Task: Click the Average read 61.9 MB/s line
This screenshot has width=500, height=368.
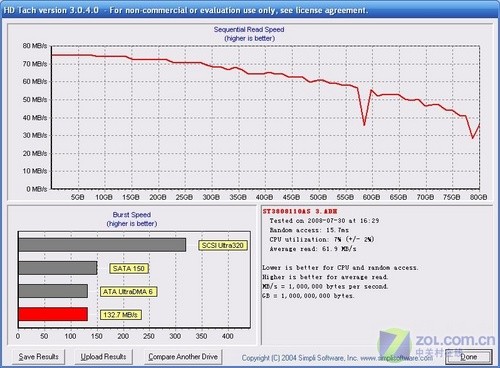Action: point(313,249)
